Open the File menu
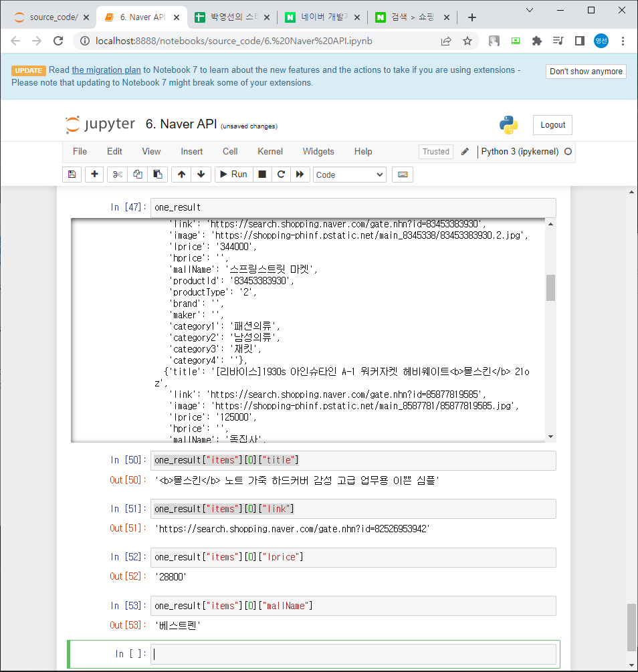The width and height of the screenshot is (638, 672). (x=80, y=152)
